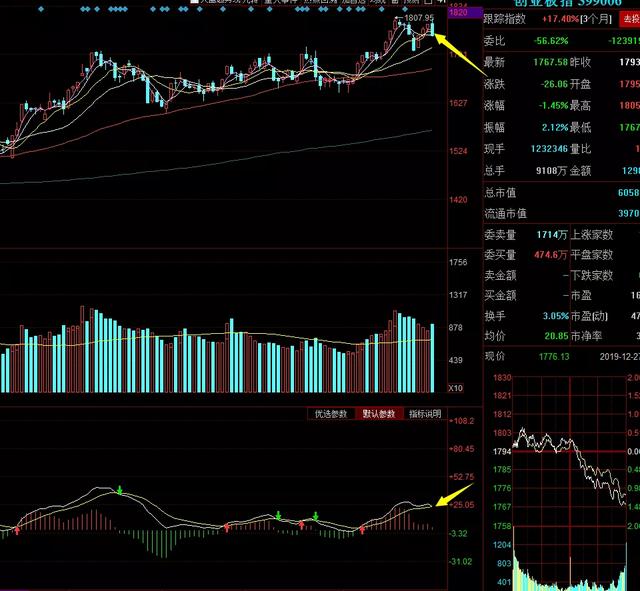Click the 1807.95 high price label
Screen dimensions: 640x591
pyautogui.click(x=419, y=18)
